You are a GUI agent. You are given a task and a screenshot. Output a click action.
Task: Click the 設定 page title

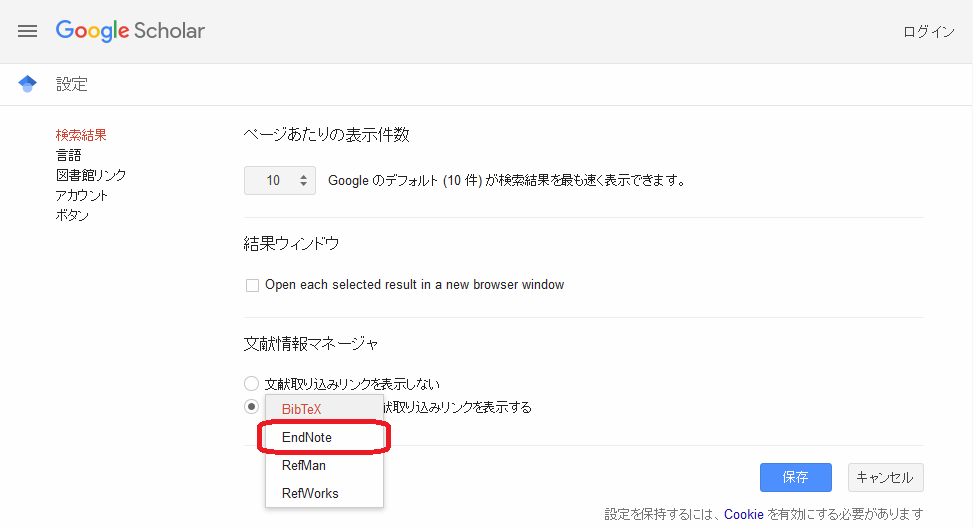point(72,84)
